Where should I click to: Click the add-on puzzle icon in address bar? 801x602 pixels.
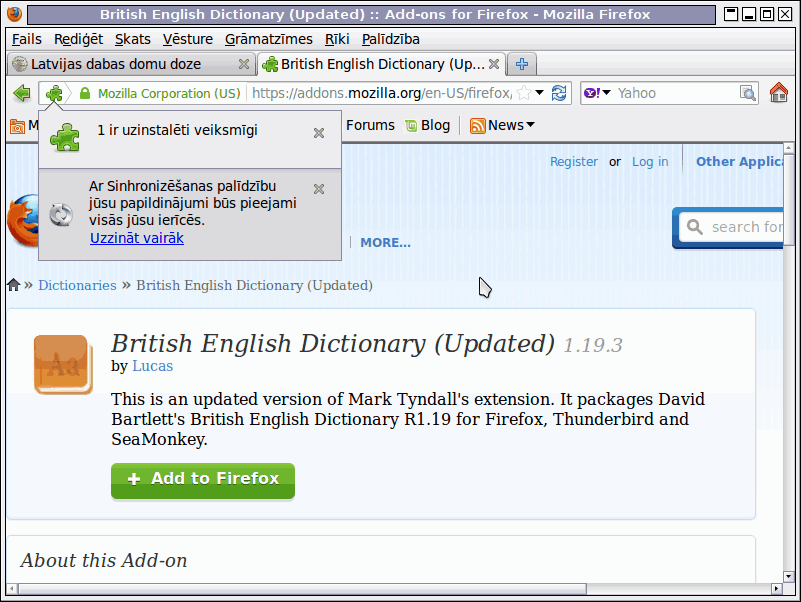coord(54,93)
